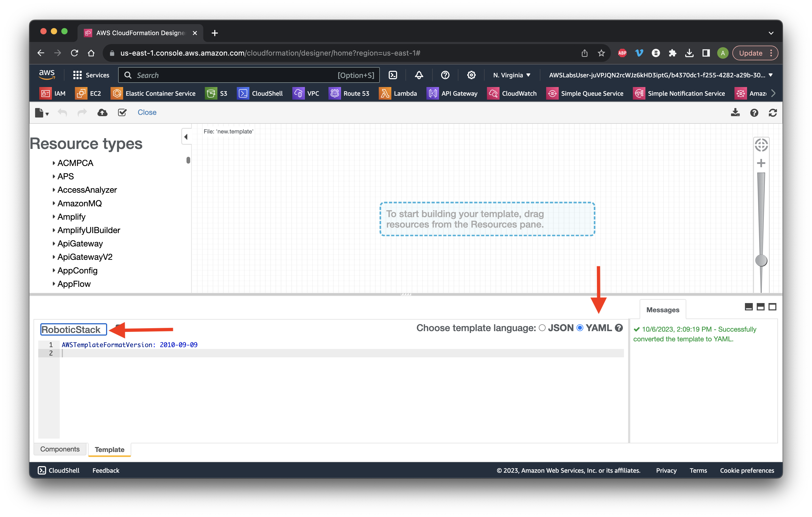Refresh the diagram with the refresh icon

772,113
